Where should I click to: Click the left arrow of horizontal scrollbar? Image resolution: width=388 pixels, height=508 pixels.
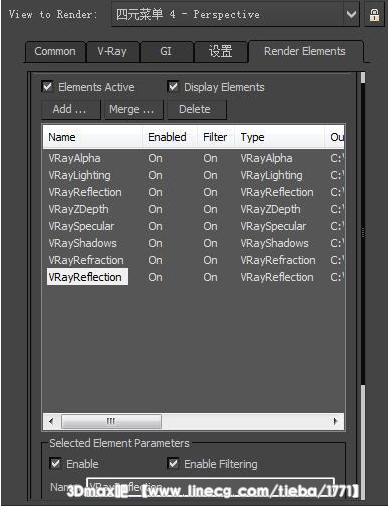click(x=51, y=421)
